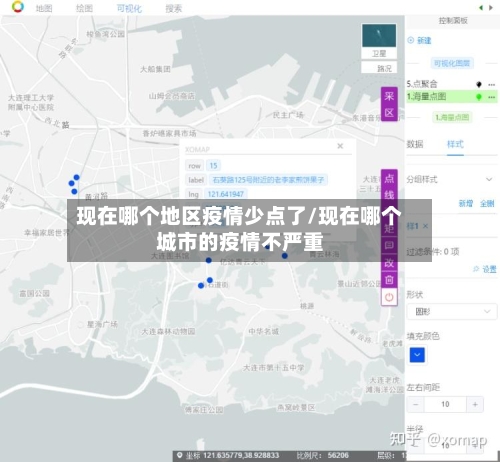Screen dimensions: 500x462
Task: Click the blue point next to 青云林海 label
Action: click(285, 256)
